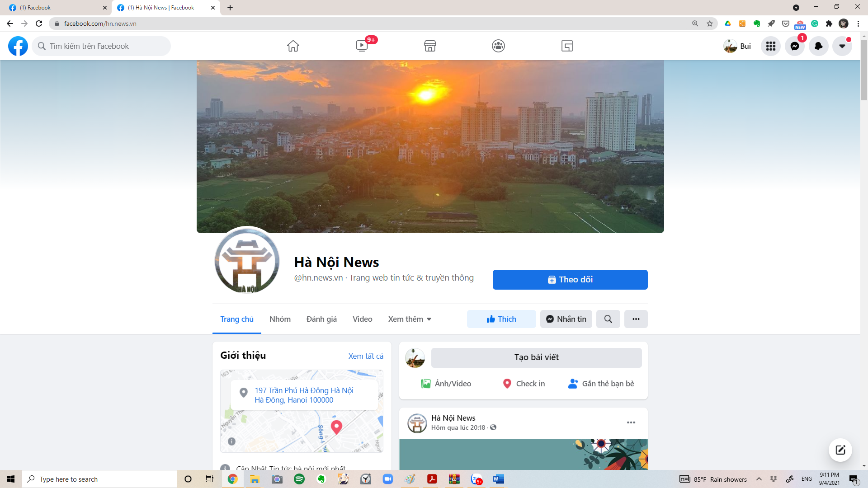
Task: Open the account dropdown arrow
Action: click(x=842, y=46)
